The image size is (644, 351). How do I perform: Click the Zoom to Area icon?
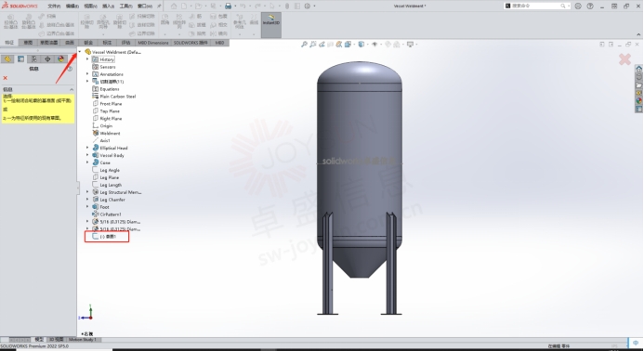(313, 44)
